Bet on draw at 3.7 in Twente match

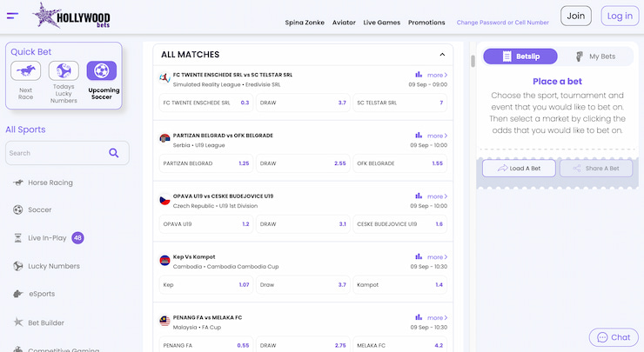(303, 103)
